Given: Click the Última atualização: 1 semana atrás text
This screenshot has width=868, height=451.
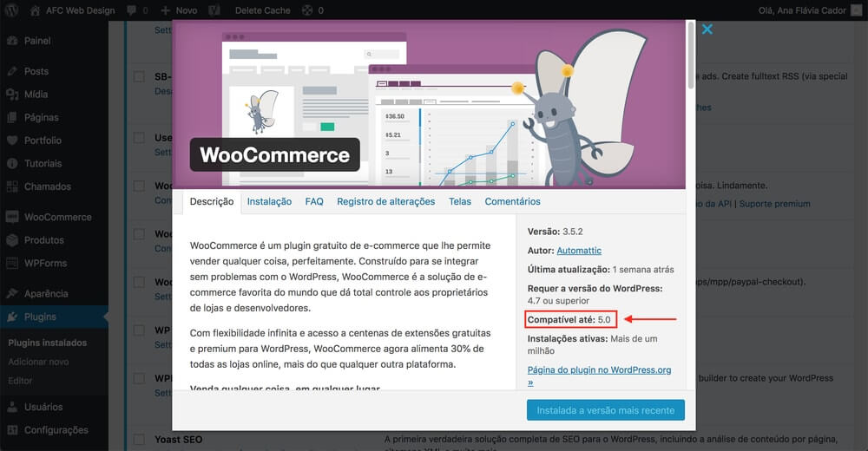Looking at the screenshot, I should point(601,270).
